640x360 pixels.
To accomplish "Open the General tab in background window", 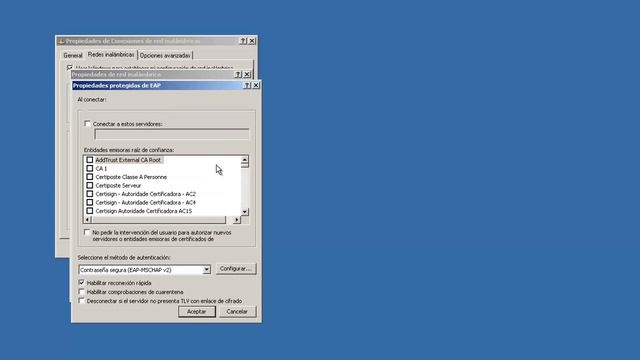I will pos(73,55).
